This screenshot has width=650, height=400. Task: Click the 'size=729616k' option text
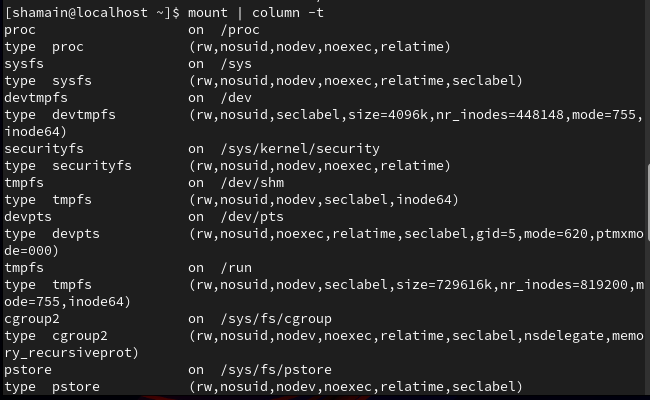click(x=444, y=285)
